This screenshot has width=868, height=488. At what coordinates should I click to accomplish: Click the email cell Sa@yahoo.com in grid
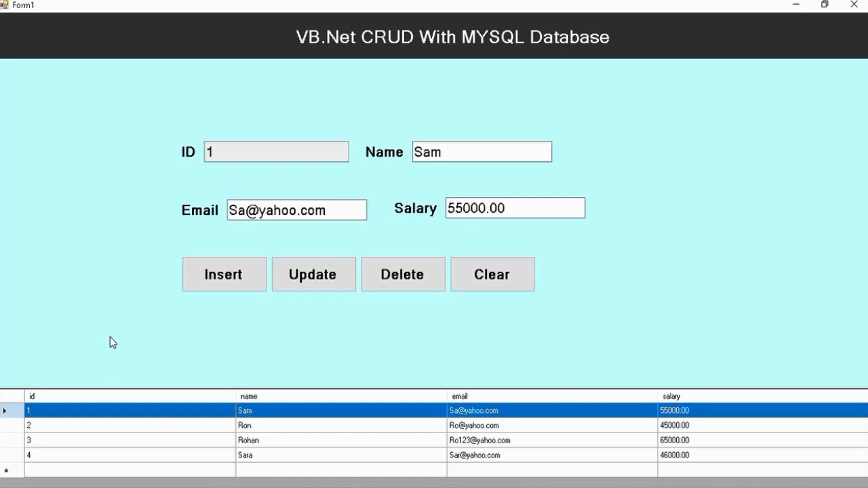point(552,411)
